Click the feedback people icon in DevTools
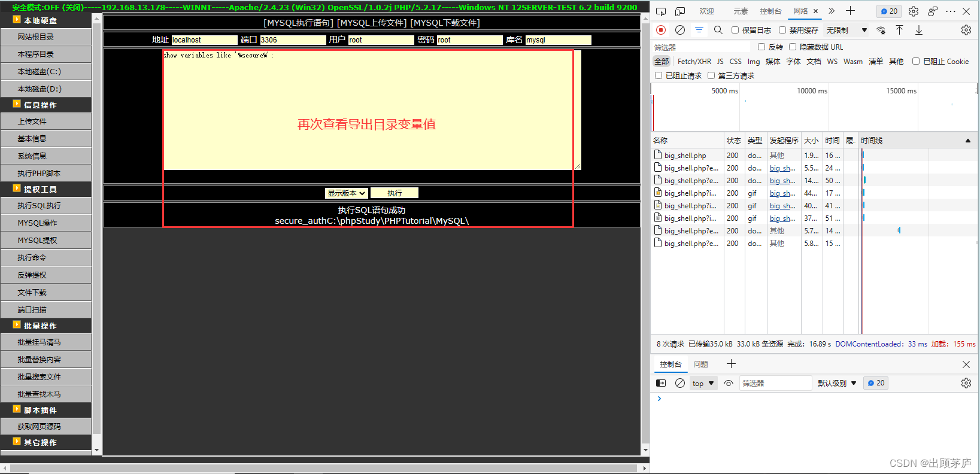 point(933,11)
